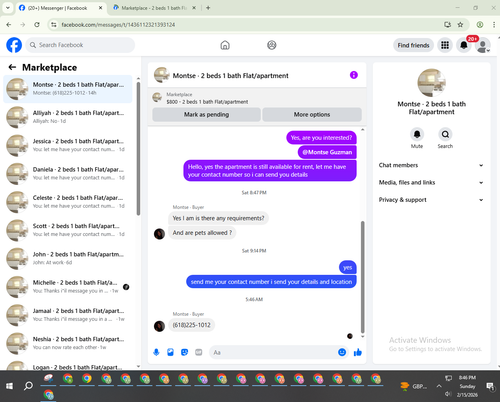
Task: Switch to Marketplace 2 beds browser tab
Action: (153, 8)
